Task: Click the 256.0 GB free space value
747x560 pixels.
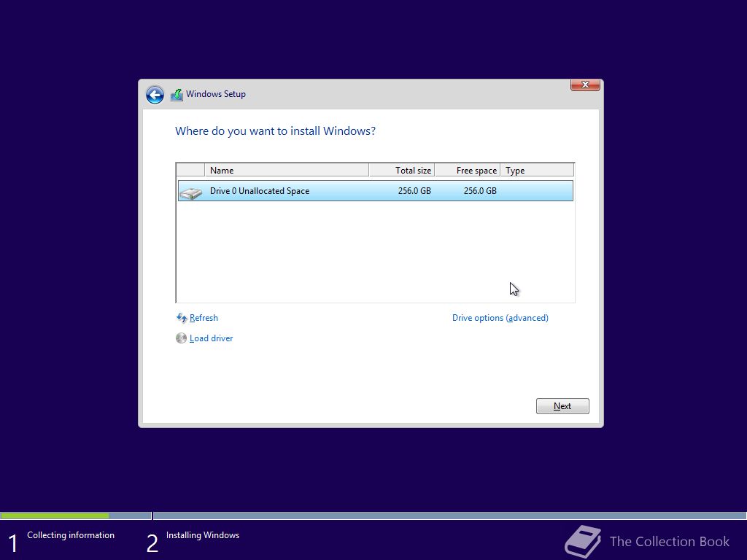Action: (x=480, y=191)
